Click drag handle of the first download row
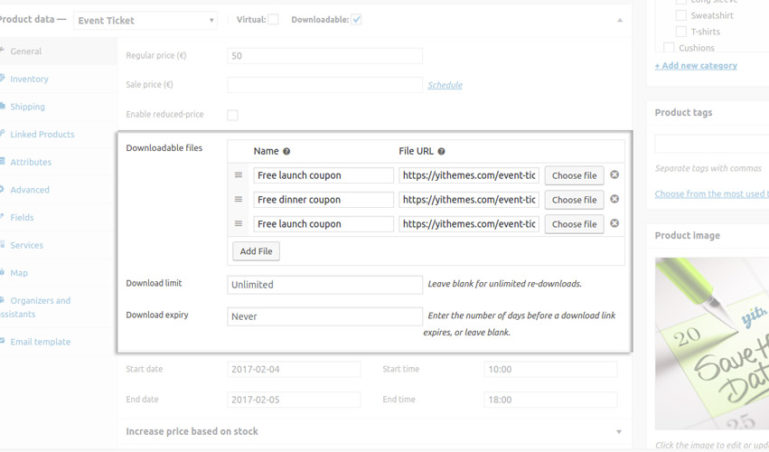The width and height of the screenshot is (769, 452). [x=239, y=175]
